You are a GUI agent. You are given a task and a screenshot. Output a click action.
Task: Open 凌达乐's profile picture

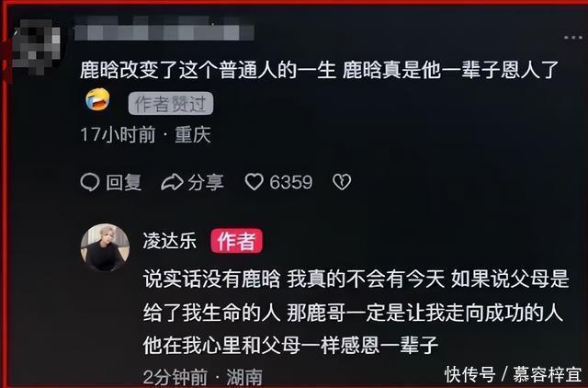[105, 247]
